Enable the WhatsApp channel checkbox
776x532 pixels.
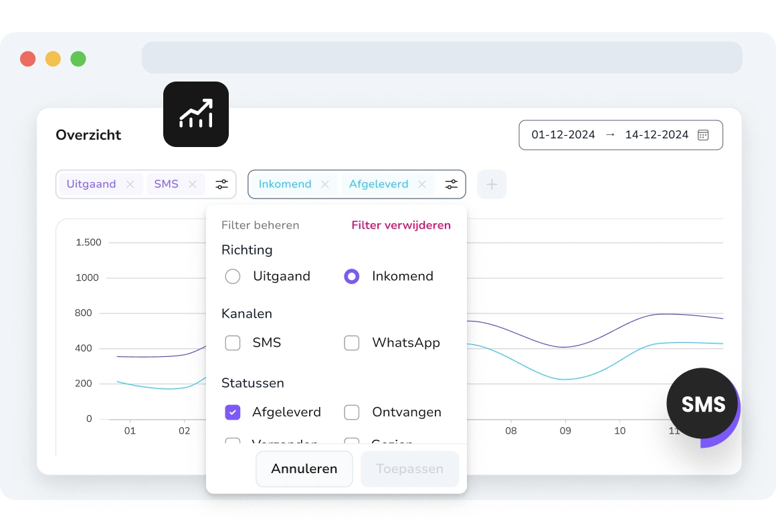click(352, 343)
